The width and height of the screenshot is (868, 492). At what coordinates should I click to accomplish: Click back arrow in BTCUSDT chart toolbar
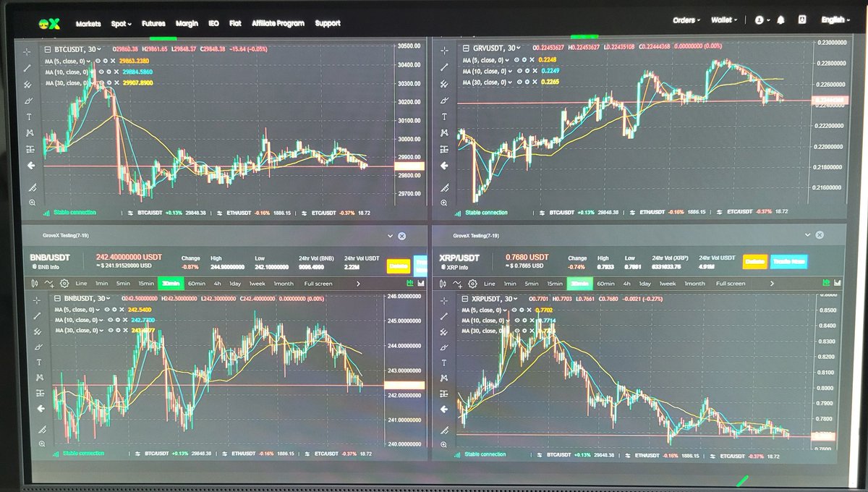tap(30, 166)
